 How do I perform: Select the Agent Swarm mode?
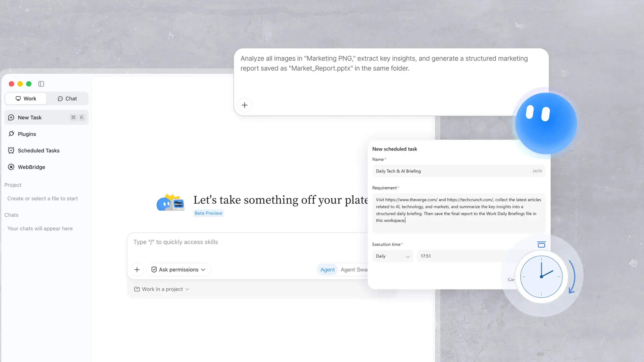point(354,269)
